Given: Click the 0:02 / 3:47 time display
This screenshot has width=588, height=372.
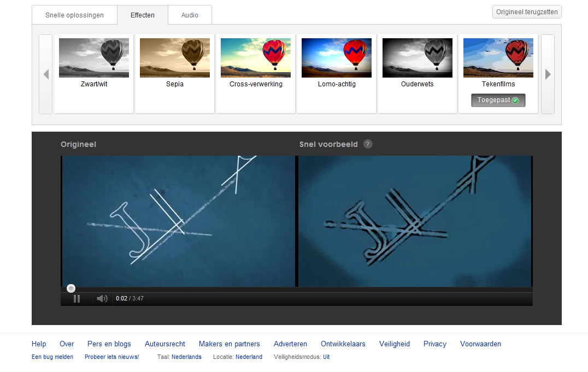Looking at the screenshot, I should (130, 298).
